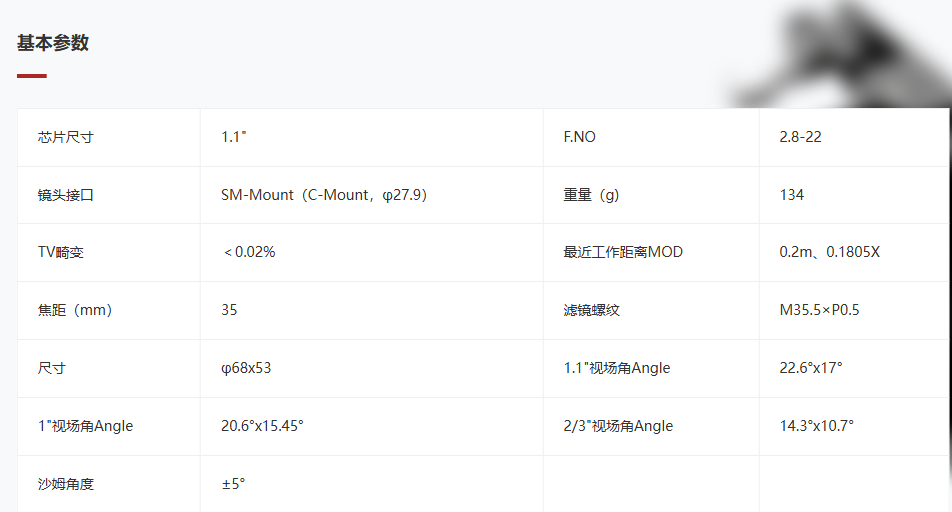Click the 1.1"视场角Angle label
Image resolution: width=952 pixels, height=512 pixels.
coord(617,368)
